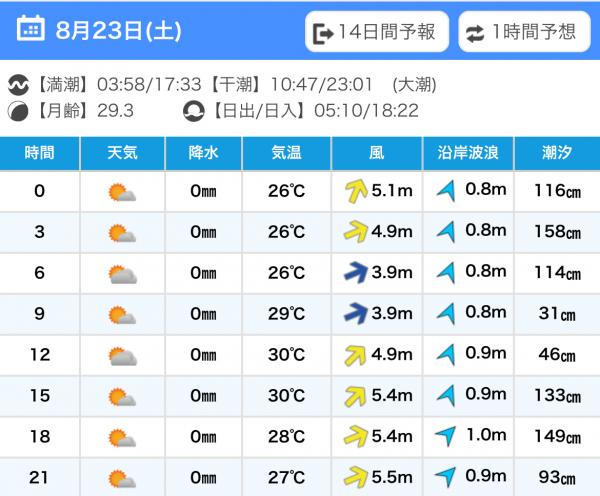This screenshot has width=600, height=496.
Task: Click the 158cm tide value at hour 3
Action: click(558, 232)
